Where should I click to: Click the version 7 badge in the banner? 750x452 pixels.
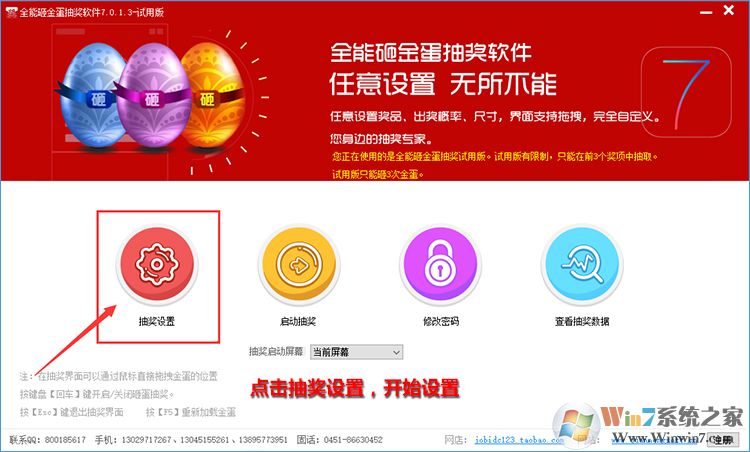686,92
